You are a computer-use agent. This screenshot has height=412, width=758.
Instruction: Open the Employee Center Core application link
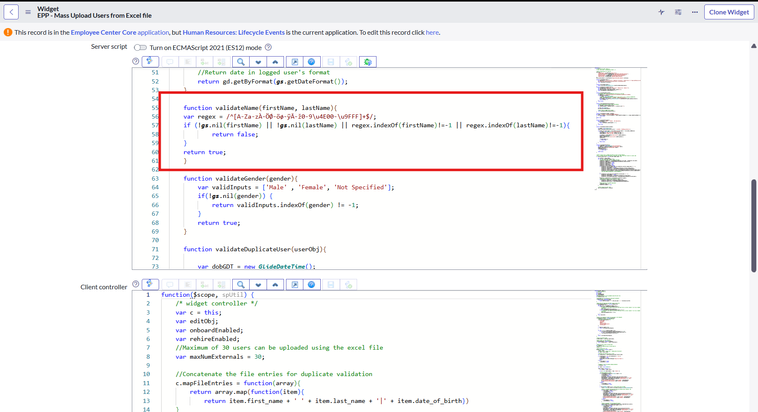pyautogui.click(x=120, y=32)
